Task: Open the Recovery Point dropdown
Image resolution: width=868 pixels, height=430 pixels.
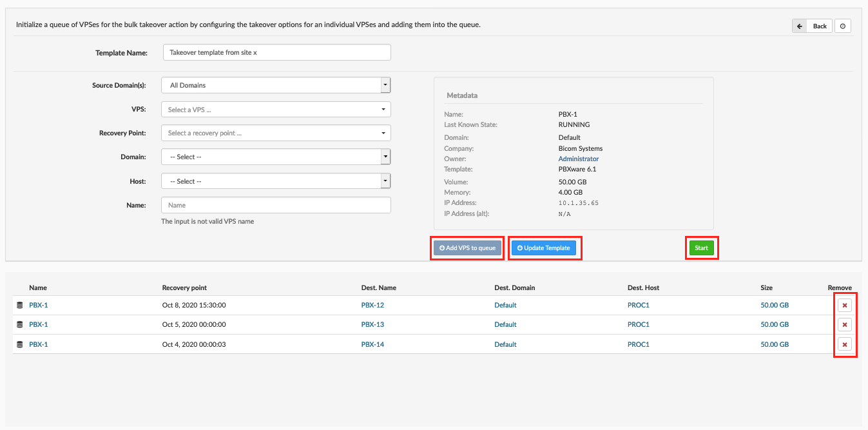Action: tap(276, 133)
